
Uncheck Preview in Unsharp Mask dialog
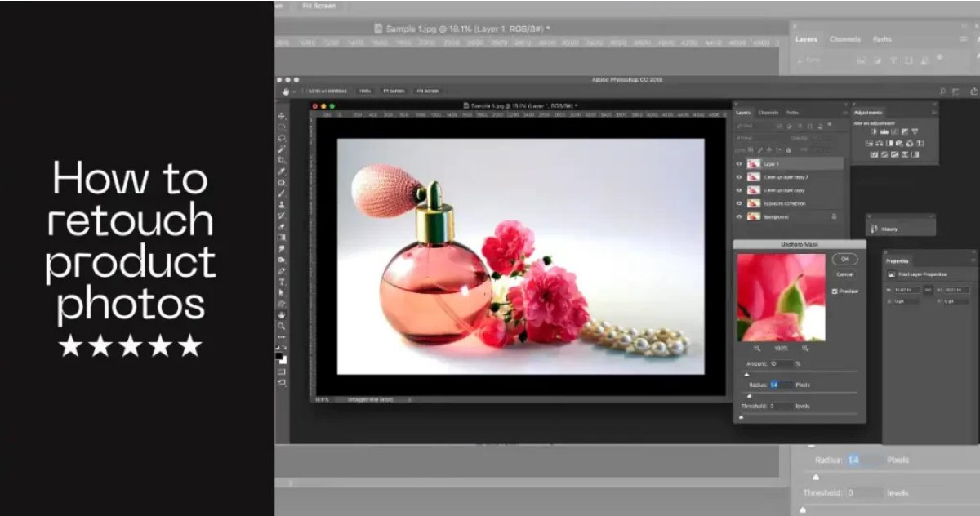[x=834, y=291]
